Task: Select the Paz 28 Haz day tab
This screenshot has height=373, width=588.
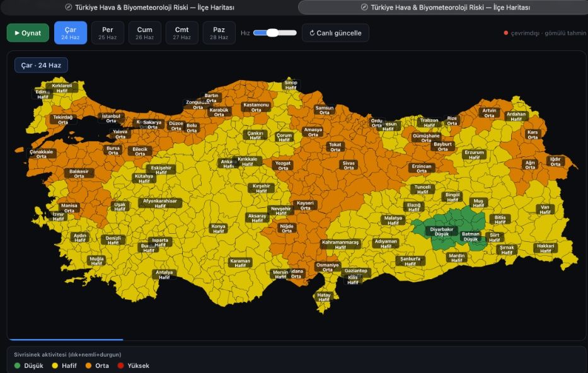Action: click(x=219, y=33)
